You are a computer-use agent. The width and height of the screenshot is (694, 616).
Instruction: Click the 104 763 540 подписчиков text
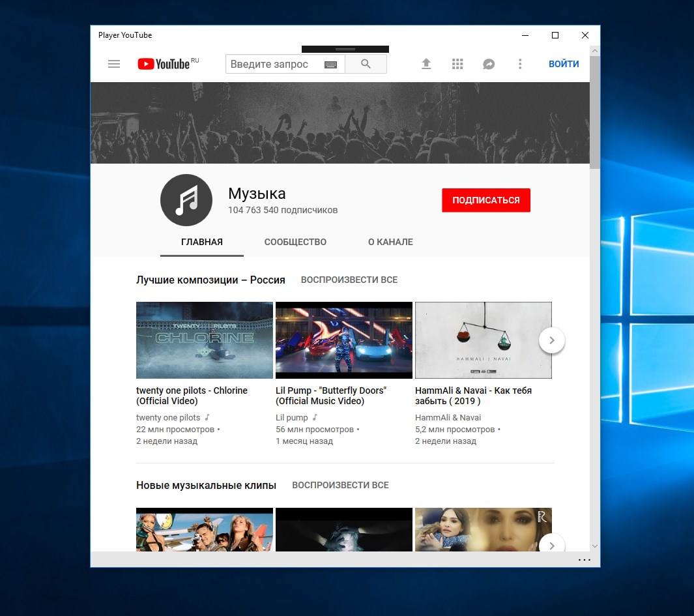click(283, 210)
